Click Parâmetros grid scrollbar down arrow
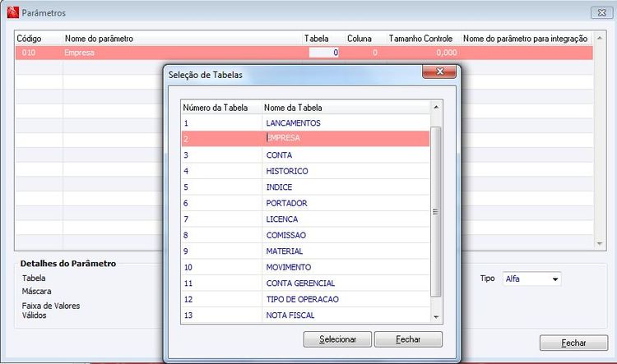The width and height of the screenshot is (617, 364). click(x=599, y=244)
